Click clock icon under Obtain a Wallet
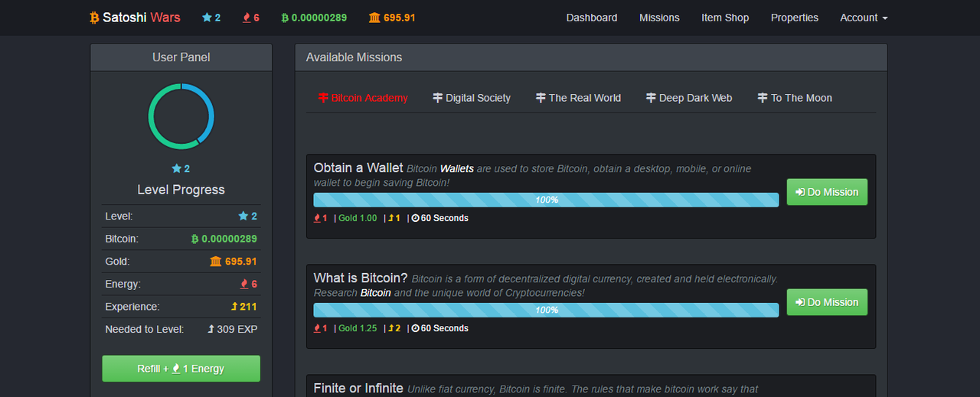 pos(415,218)
